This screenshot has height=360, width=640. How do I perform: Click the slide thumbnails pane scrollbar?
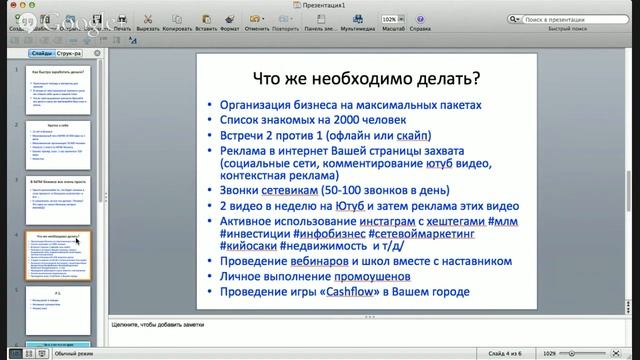[100, 131]
